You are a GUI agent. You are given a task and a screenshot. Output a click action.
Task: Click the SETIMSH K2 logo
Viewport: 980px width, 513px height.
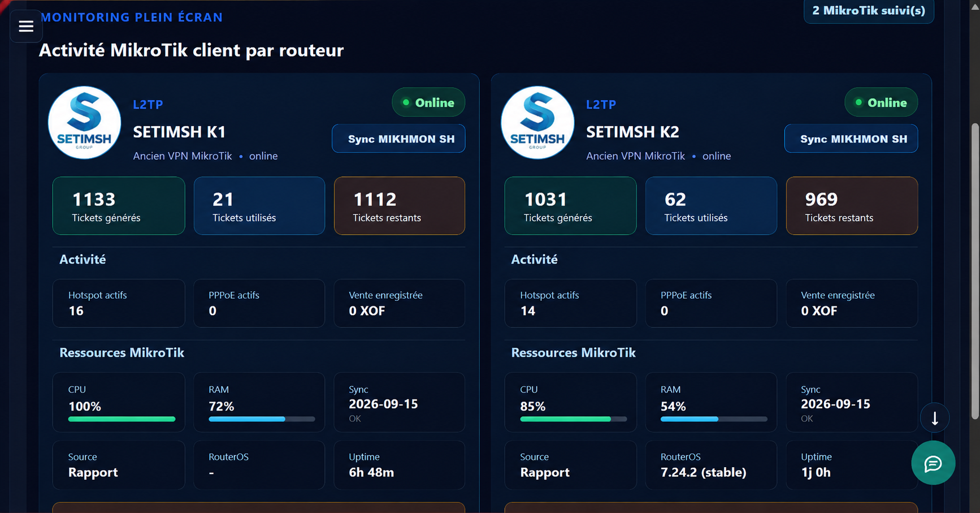click(537, 123)
